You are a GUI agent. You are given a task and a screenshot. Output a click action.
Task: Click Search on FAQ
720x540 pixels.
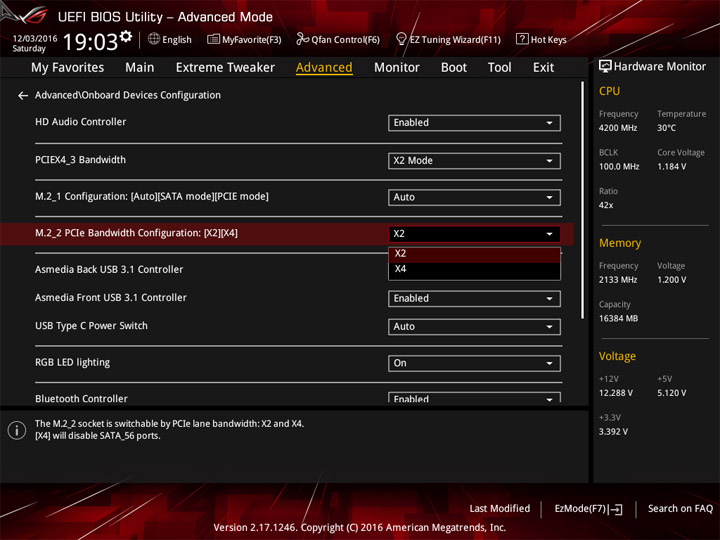(680, 509)
